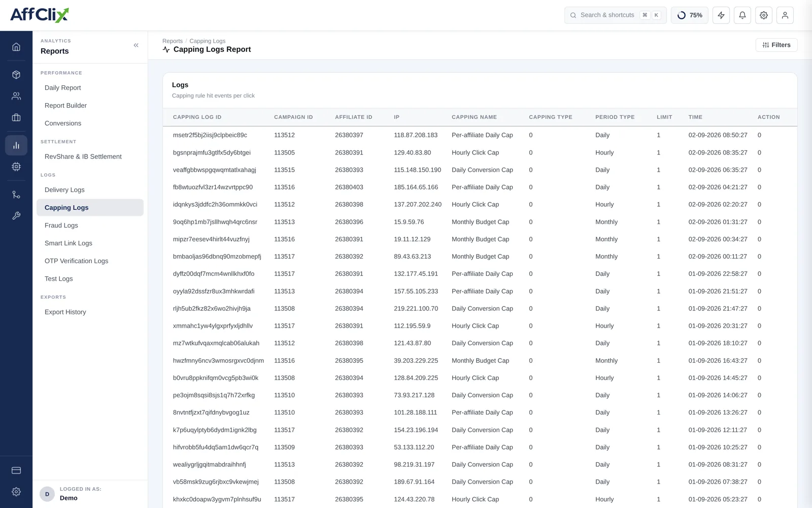
Task: Click the Demo user avatar
Action: [x=47, y=494]
